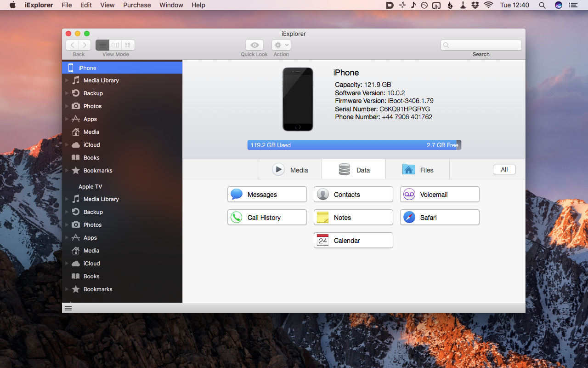Click camera icon next to iPhone Photos
The image size is (588, 368).
click(76, 106)
